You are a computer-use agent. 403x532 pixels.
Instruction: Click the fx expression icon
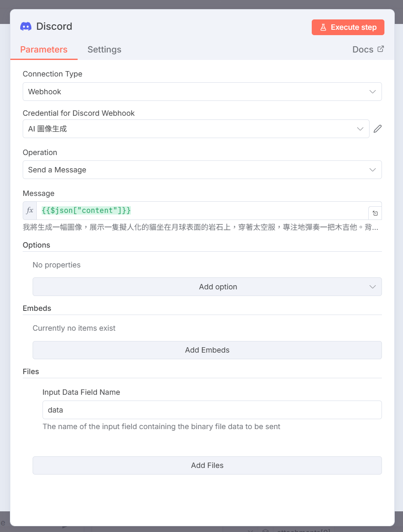pyautogui.click(x=30, y=210)
